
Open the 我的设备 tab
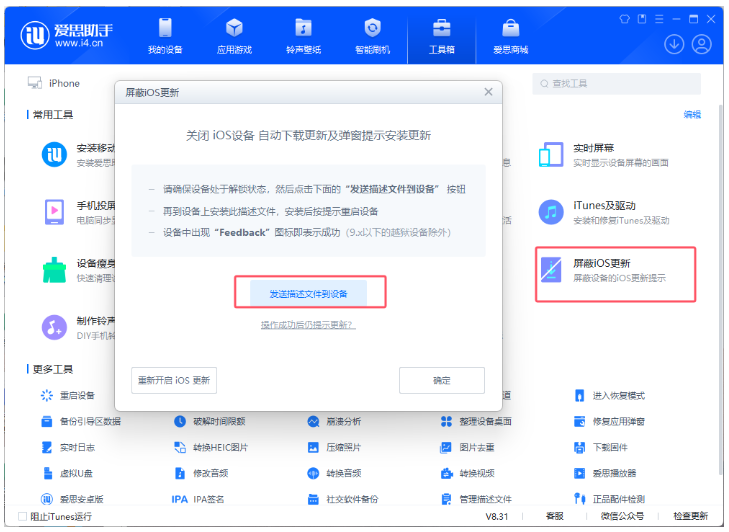click(165, 36)
